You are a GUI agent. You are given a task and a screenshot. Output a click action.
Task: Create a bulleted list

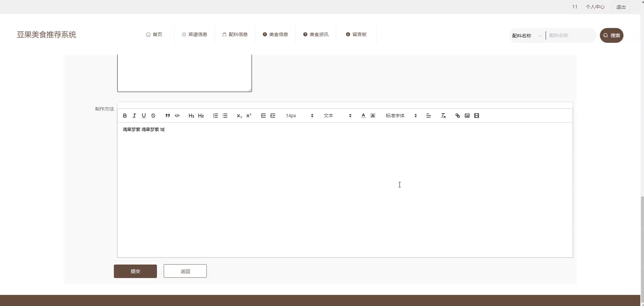(225, 116)
